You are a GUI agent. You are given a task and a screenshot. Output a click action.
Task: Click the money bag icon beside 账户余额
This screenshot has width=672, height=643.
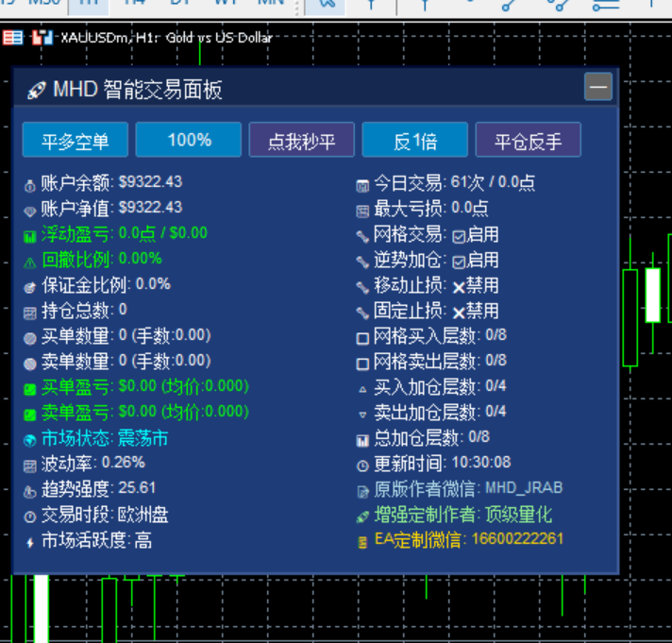30,186
